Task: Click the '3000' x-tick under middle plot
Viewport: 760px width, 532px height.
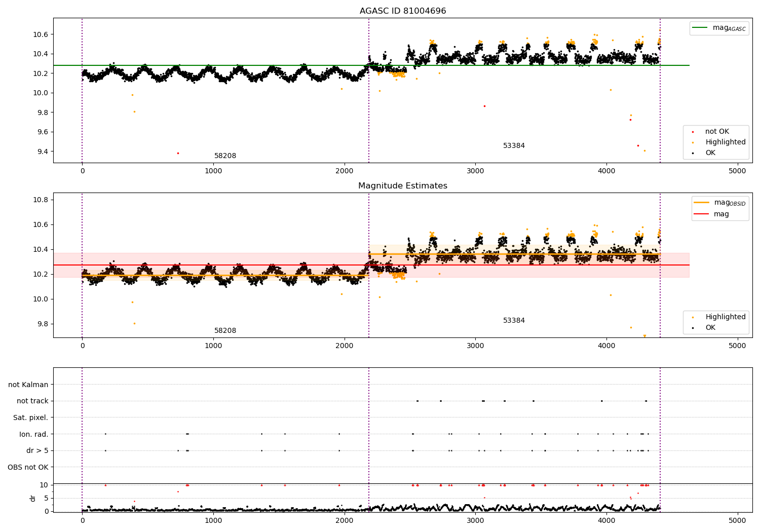Action: 475,346
